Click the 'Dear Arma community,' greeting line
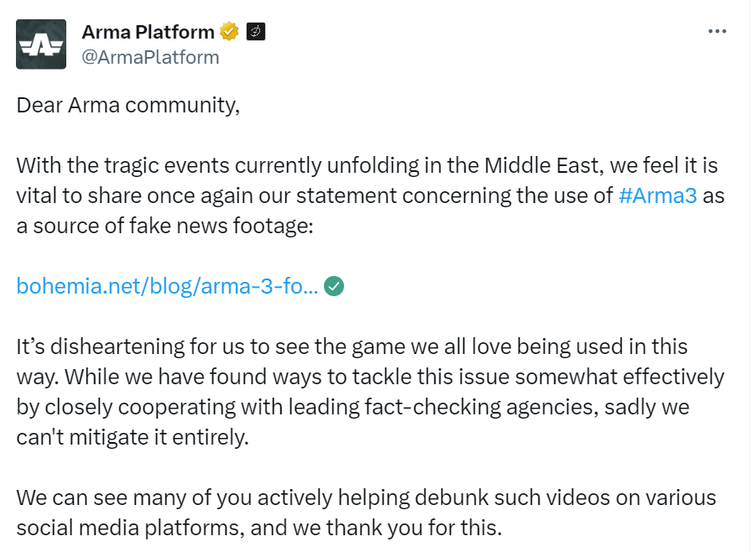756x552 pixels. pyautogui.click(x=128, y=105)
